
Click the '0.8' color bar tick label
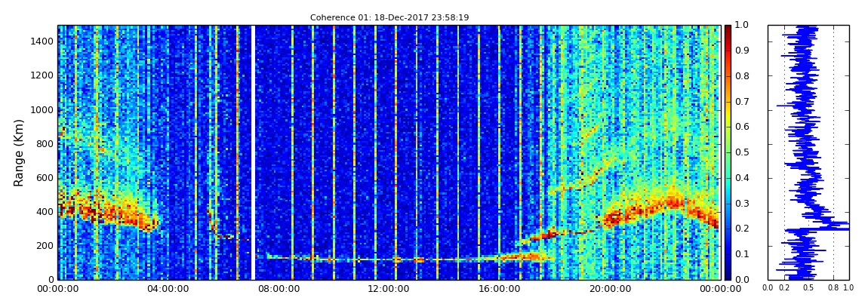(x=740, y=76)
